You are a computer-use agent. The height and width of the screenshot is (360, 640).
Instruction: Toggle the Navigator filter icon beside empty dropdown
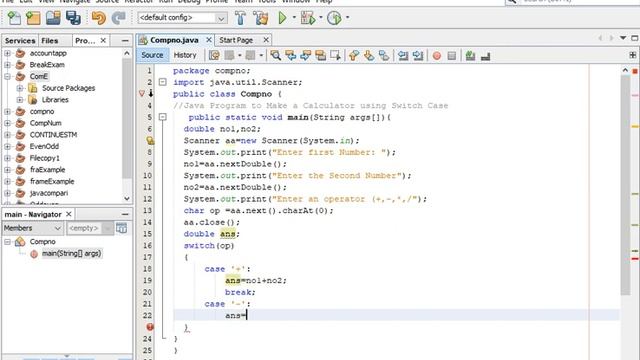(121, 228)
